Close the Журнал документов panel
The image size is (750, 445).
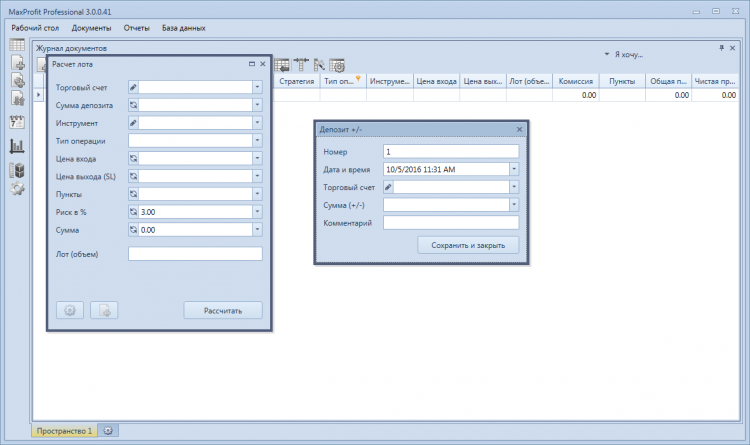[732, 48]
